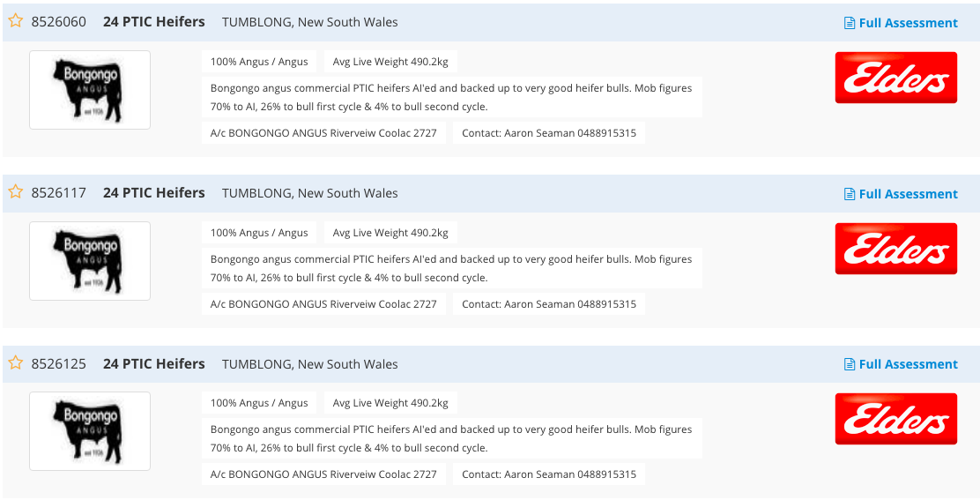This screenshot has height=500, width=980.
Task: Click the Elders logo on listing 8526125
Action: (x=896, y=419)
